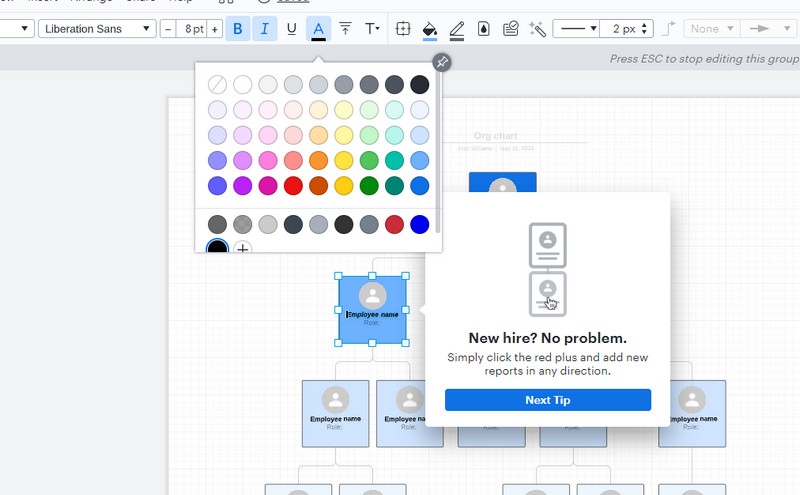Pin the color picker panel
Viewport: 800px width, 495px height.
[441, 63]
